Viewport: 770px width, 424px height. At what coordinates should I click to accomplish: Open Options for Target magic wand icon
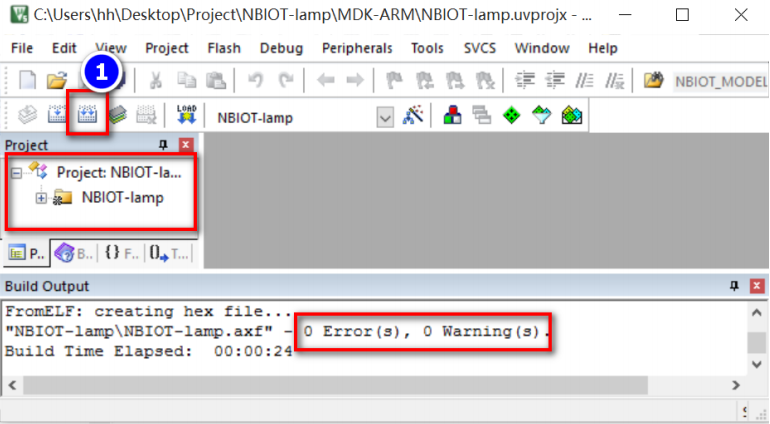tap(412, 115)
